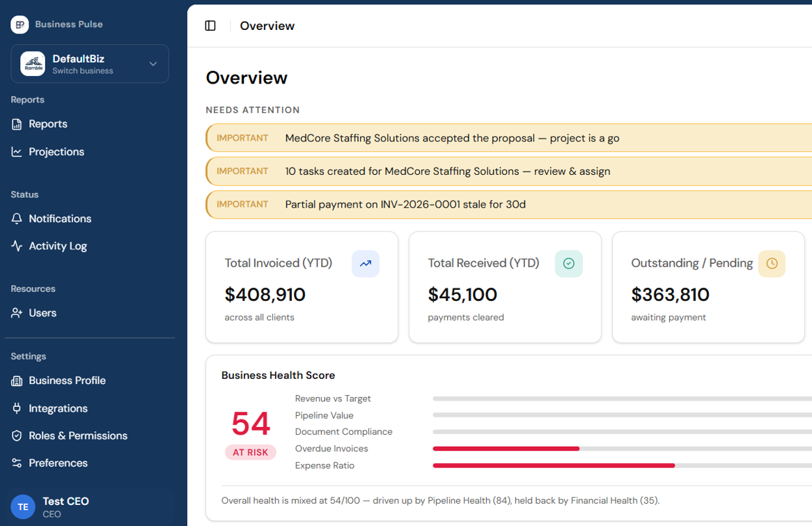
Task: Open the partial payment INV-2026-0001 alert
Action: pyautogui.click(x=508, y=204)
